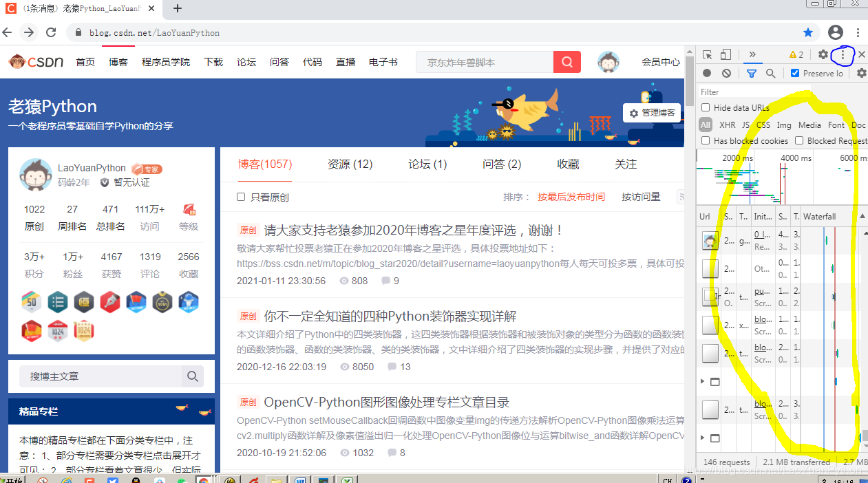Bookmark this page with the star icon

(808, 32)
